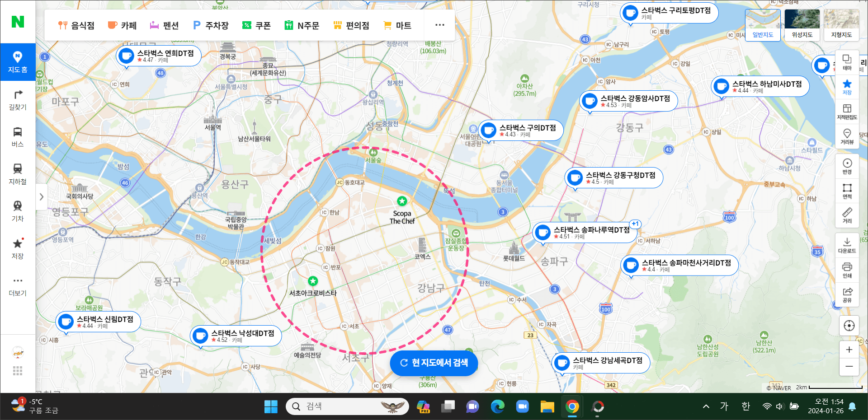The width and height of the screenshot is (868, 420).
Task: Open 스타벅스 연희DT점 marker
Action: coord(158,56)
